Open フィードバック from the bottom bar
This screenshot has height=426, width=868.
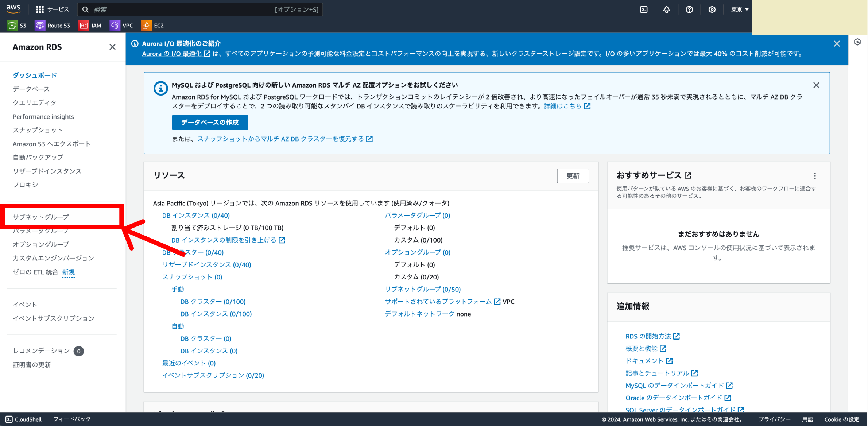(x=71, y=419)
